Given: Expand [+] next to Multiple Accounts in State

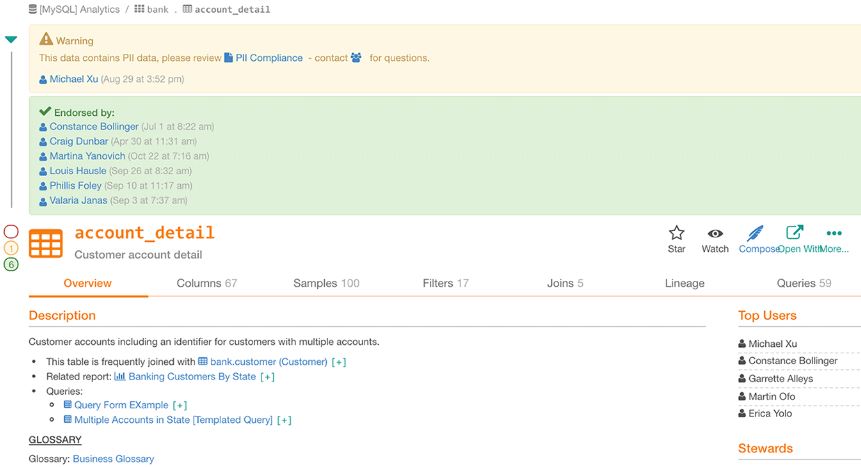Looking at the screenshot, I should 284,420.
